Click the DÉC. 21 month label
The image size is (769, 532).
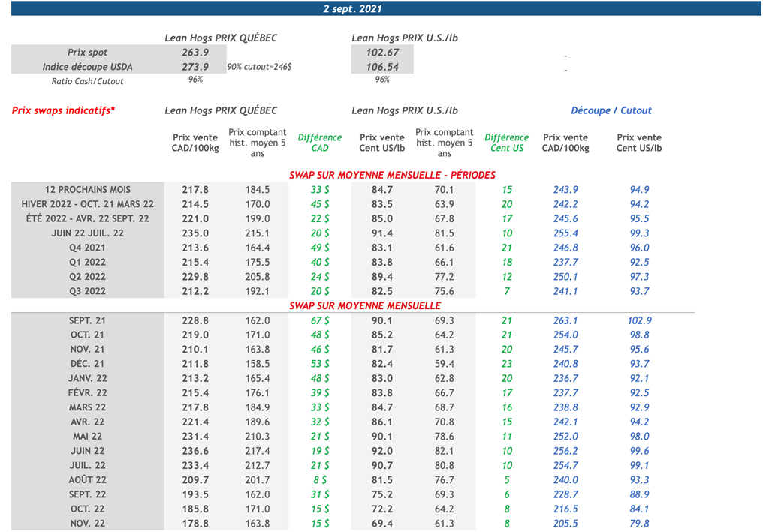(x=87, y=364)
